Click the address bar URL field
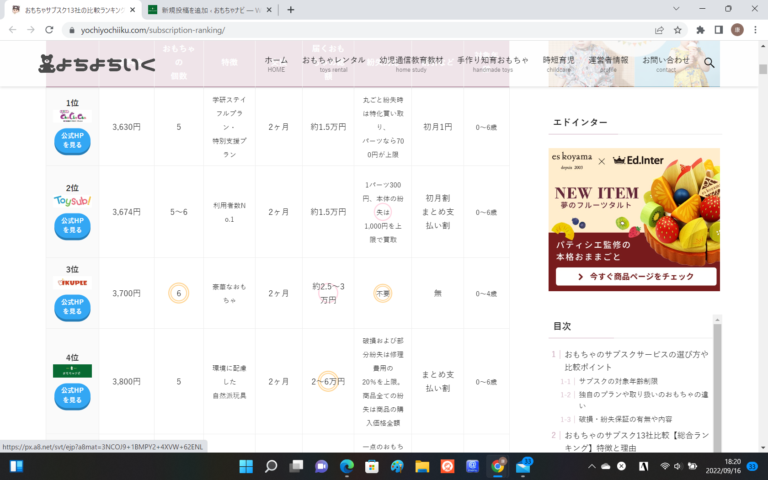The image size is (768, 480). click(360, 30)
